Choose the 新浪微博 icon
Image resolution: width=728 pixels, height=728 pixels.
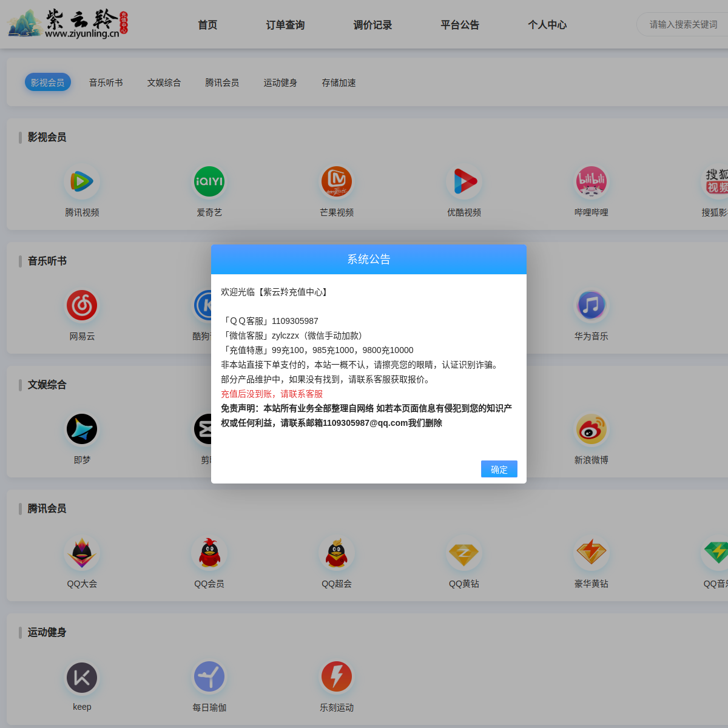click(x=591, y=429)
